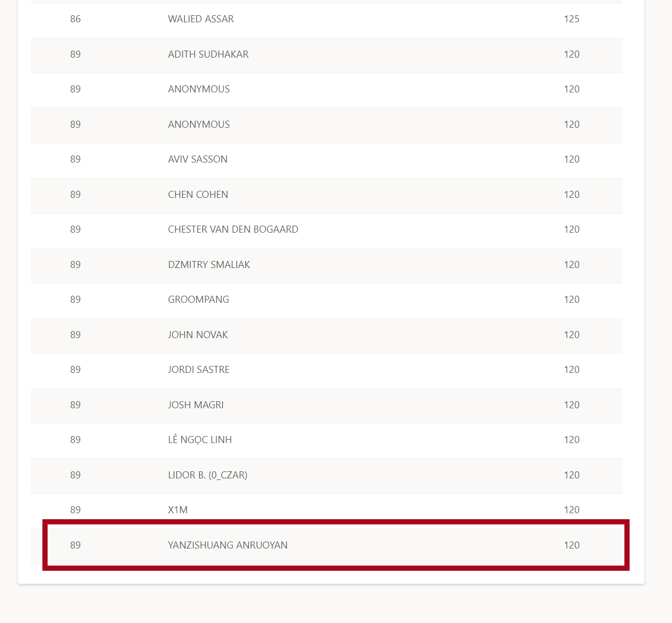This screenshot has width=672, height=623.
Task: Click the X1M name
Action: coord(178,510)
